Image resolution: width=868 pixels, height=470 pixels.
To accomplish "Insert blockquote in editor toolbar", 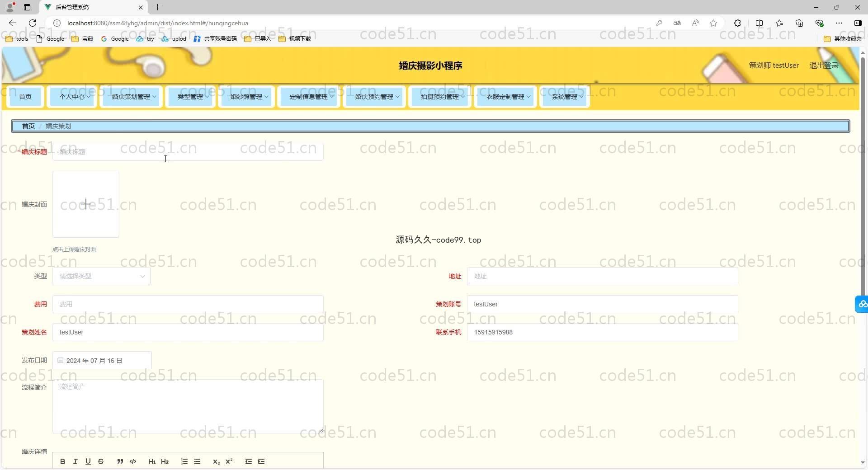I will (120, 461).
